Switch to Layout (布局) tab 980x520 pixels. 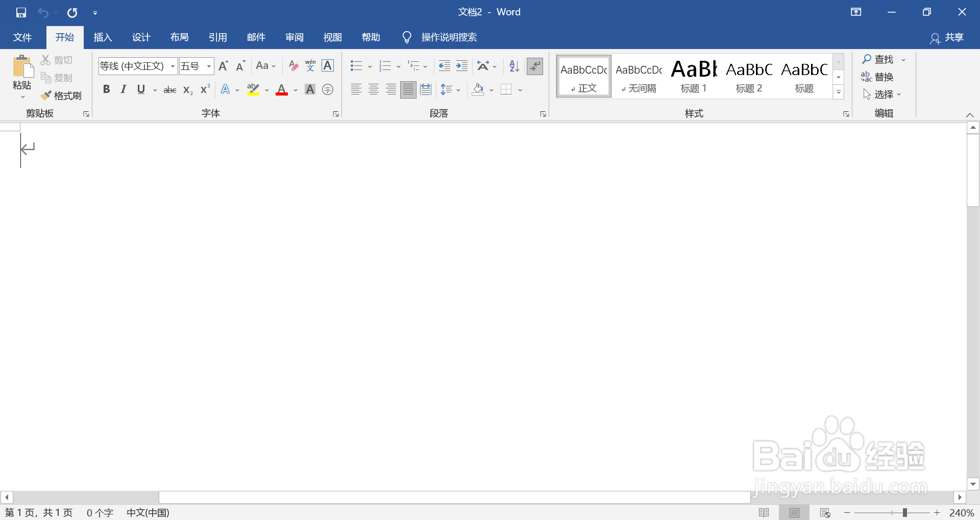click(x=179, y=37)
